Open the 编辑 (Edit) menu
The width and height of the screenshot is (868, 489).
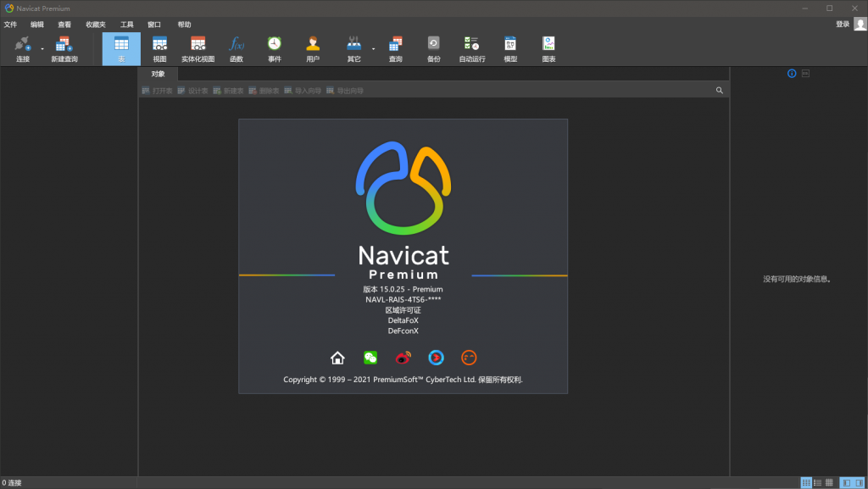coord(37,25)
